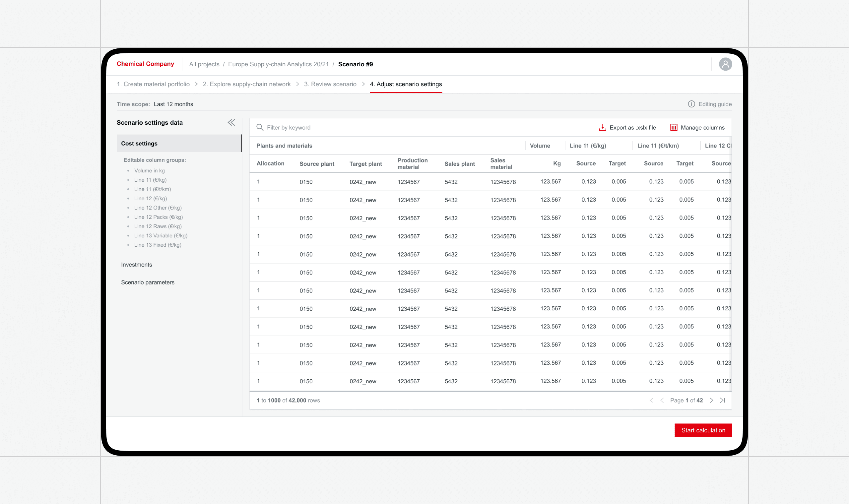849x504 pixels.
Task: Click the Manage columns icon
Action: click(x=674, y=127)
